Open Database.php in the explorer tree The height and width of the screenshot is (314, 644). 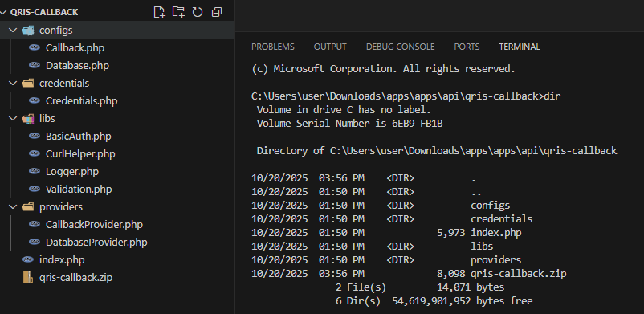click(x=77, y=66)
